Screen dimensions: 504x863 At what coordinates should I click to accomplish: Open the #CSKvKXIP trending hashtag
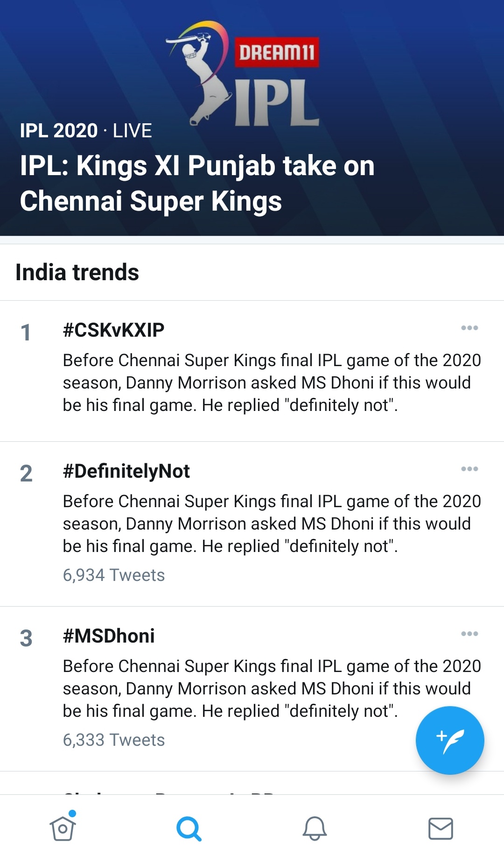click(x=113, y=330)
